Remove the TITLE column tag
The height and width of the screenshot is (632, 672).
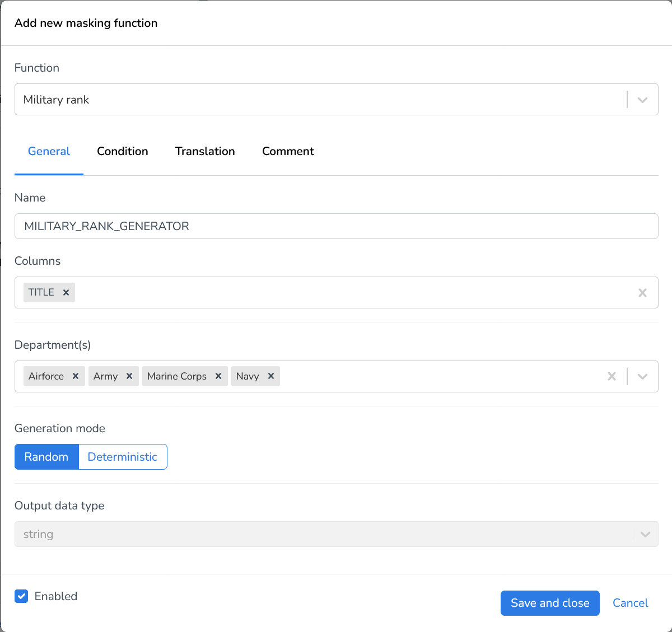click(x=66, y=292)
